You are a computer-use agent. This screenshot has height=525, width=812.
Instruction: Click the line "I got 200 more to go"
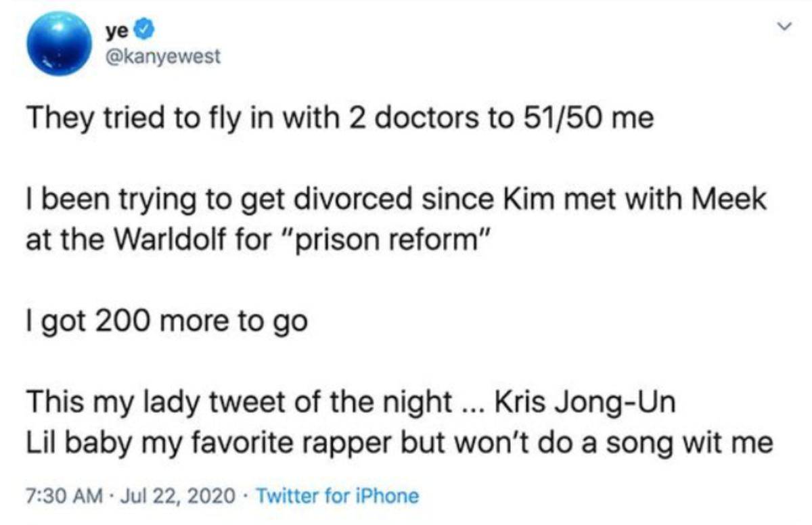click(165, 320)
